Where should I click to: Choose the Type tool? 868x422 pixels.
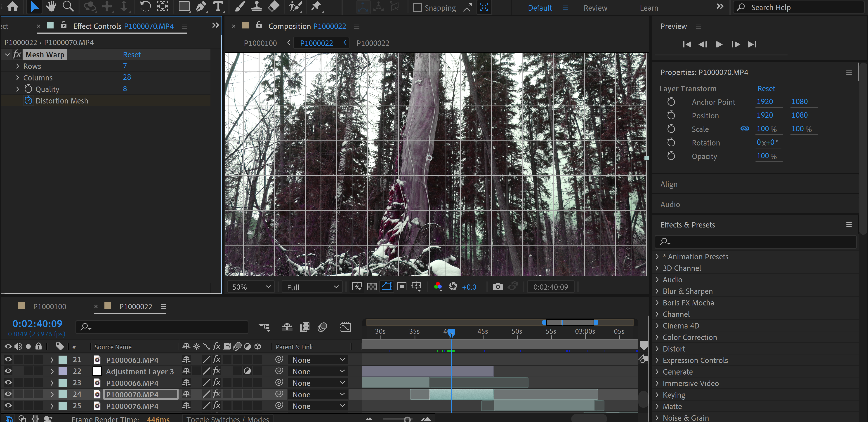[x=218, y=6]
